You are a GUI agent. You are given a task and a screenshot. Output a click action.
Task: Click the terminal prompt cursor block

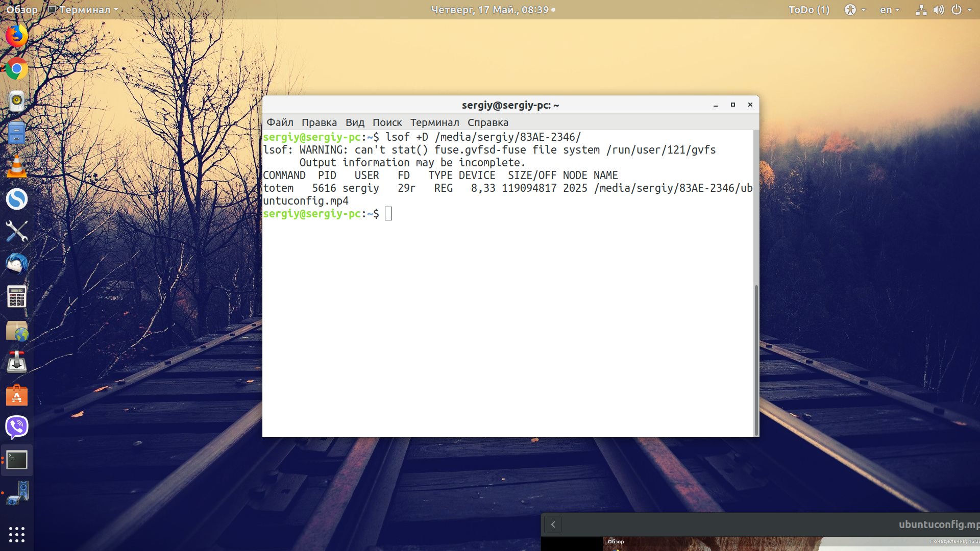click(x=388, y=214)
